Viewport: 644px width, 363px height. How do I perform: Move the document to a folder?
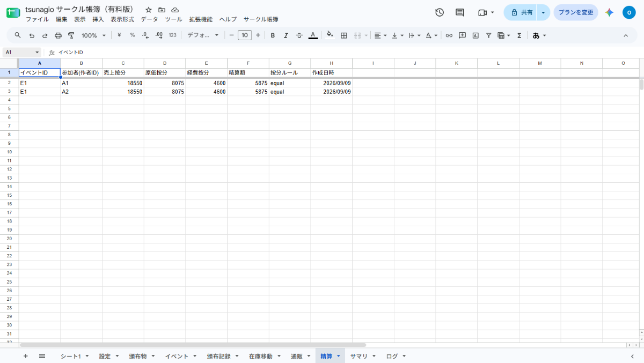point(162,10)
